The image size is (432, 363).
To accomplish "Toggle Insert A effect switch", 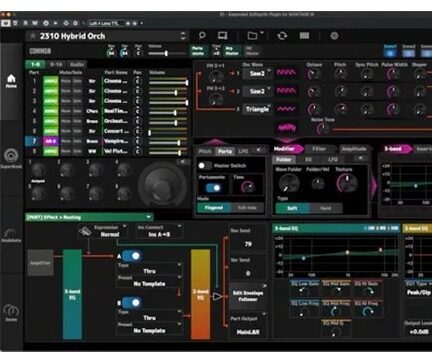I will 131,256.
